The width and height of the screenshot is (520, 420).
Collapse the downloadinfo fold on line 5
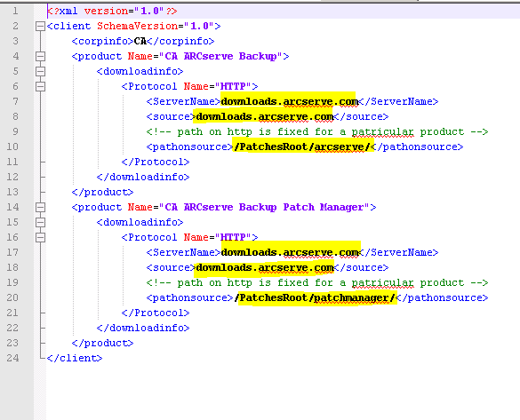coord(40,72)
